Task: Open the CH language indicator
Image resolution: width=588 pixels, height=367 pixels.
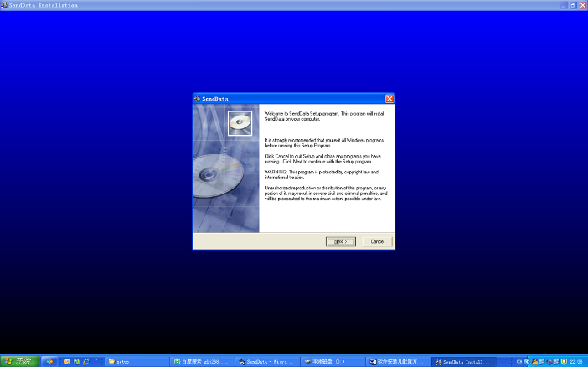Action: point(519,362)
